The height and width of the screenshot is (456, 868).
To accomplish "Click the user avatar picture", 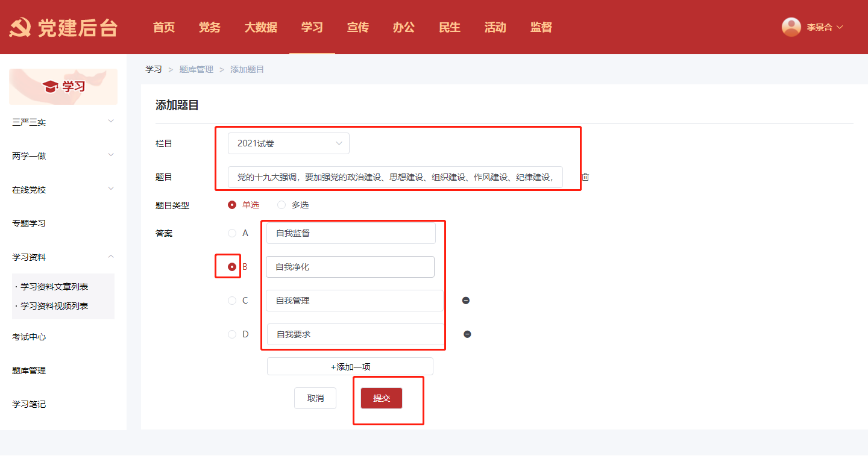I will point(791,27).
